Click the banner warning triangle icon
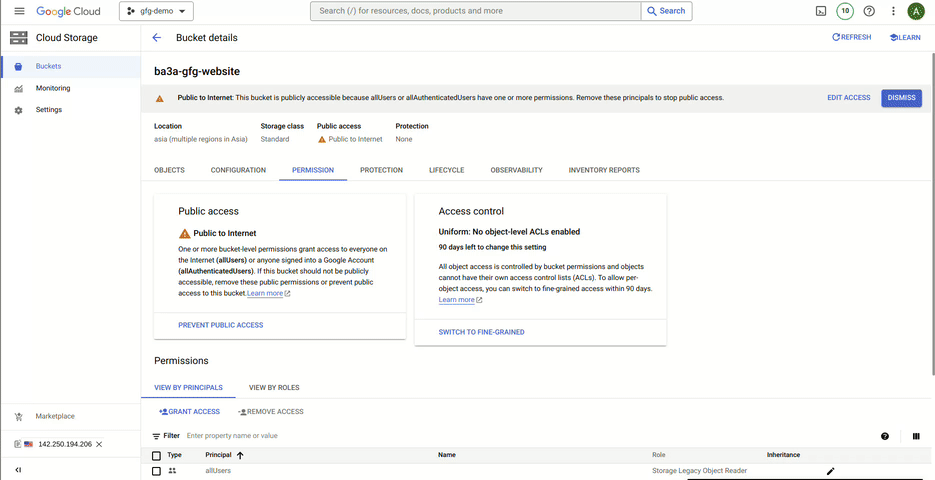Image resolution: width=935 pixels, height=480 pixels. pos(160,98)
